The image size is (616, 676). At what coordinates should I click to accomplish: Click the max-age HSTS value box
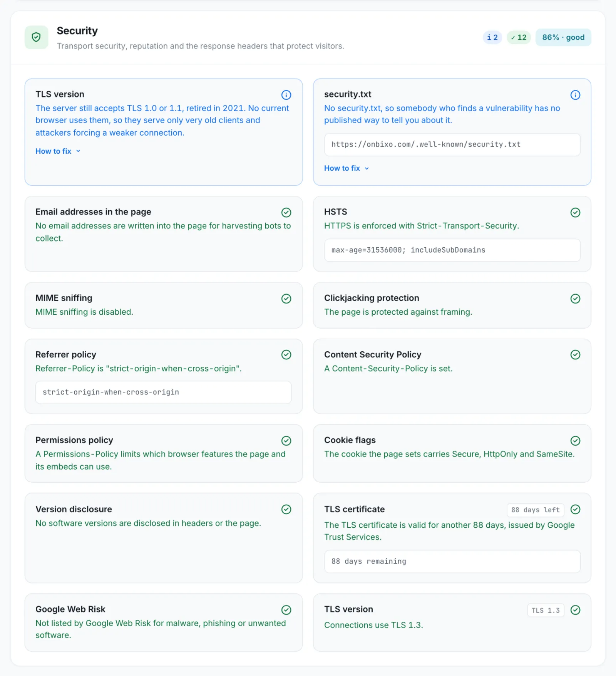click(x=452, y=250)
